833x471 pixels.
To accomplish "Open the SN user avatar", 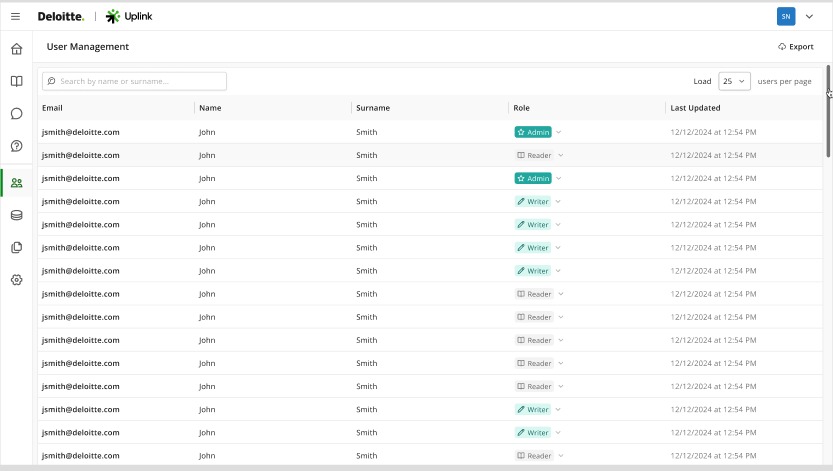I will pyautogui.click(x=786, y=16).
